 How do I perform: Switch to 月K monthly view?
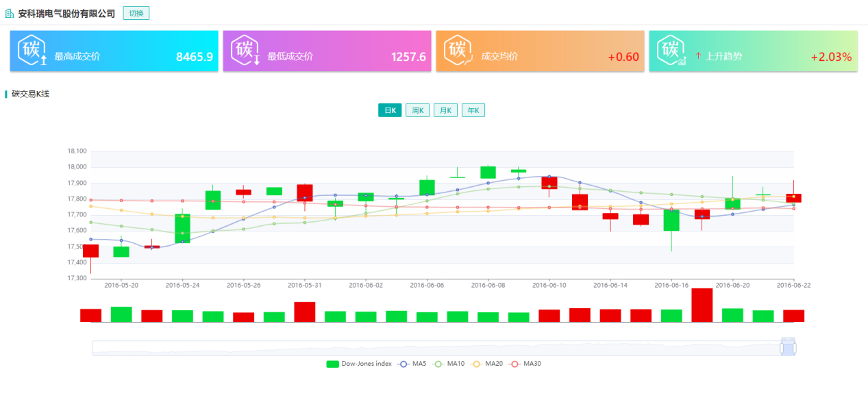(445, 110)
